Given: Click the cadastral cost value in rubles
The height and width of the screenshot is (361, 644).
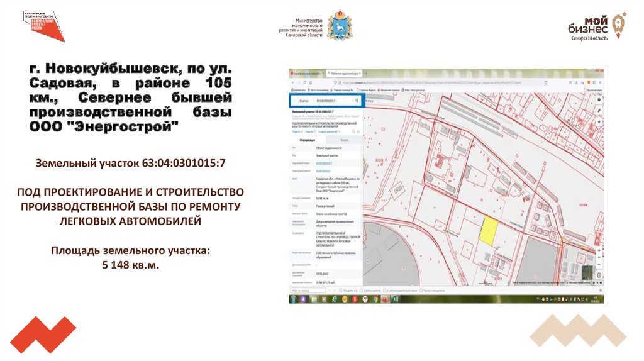Looking at the screenshot, I should 326,282.
